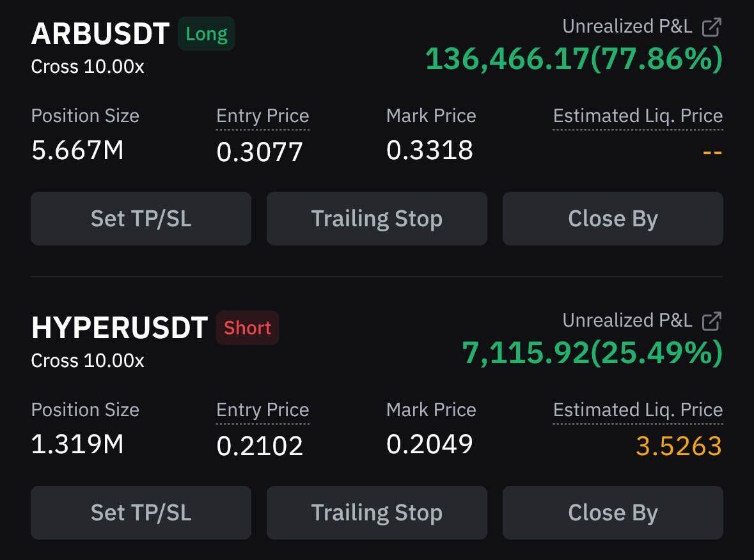Screen dimensions: 754x560
Task: Click the share icon beside HYPERUSDT Unrealized P&L
Action: pyautogui.click(x=711, y=321)
